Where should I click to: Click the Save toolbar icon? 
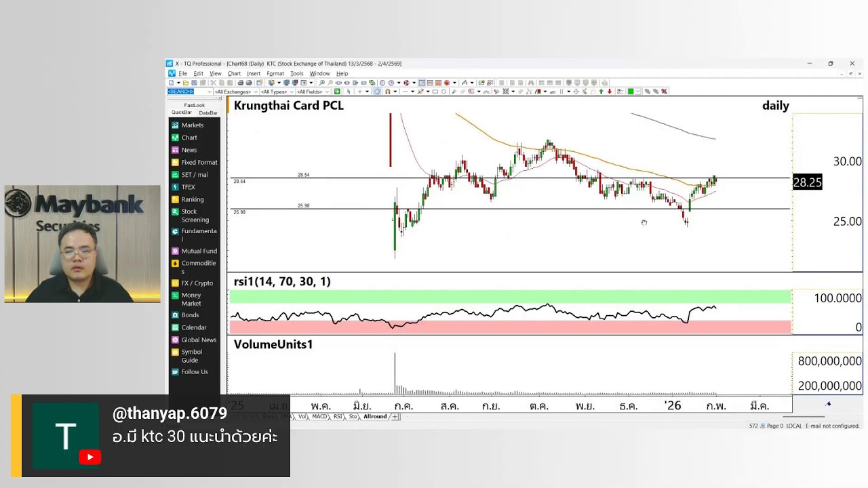point(194,83)
